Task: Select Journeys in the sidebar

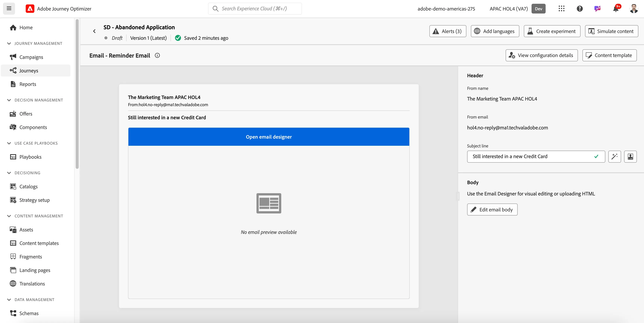Action: pos(36,71)
